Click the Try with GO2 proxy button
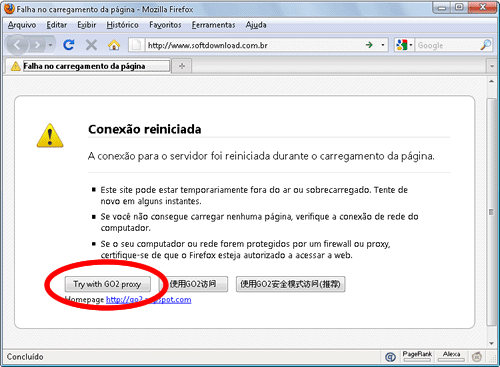This screenshot has width=500, height=367. 107,284
